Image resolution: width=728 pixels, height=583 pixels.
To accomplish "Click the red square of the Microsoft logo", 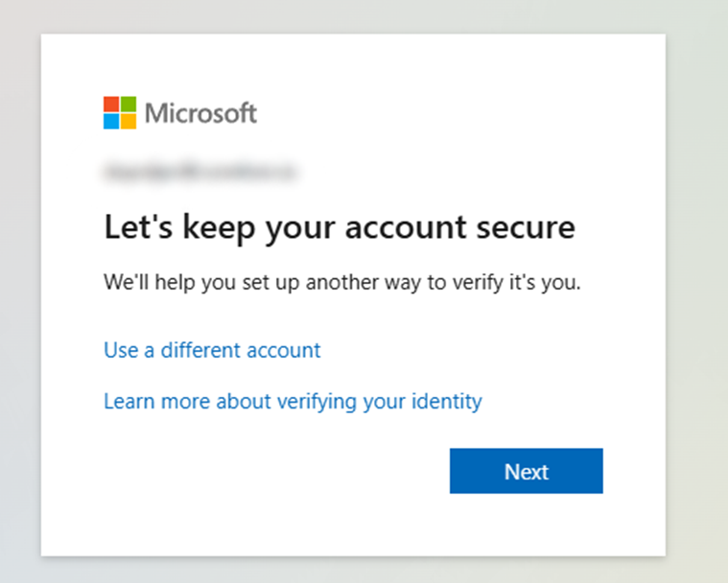I will point(111,104).
